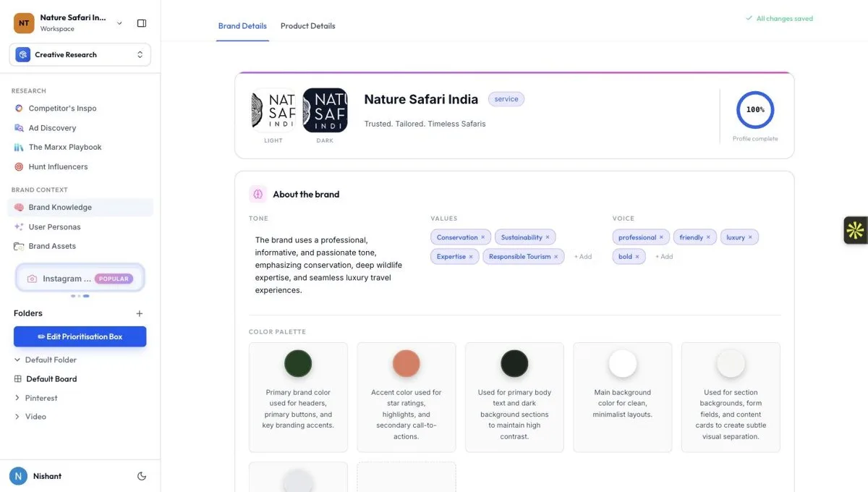Open Competitor's Inspo icon in sidebar
Image resolution: width=868 pixels, height=492 pixels.
click(19, 109)
